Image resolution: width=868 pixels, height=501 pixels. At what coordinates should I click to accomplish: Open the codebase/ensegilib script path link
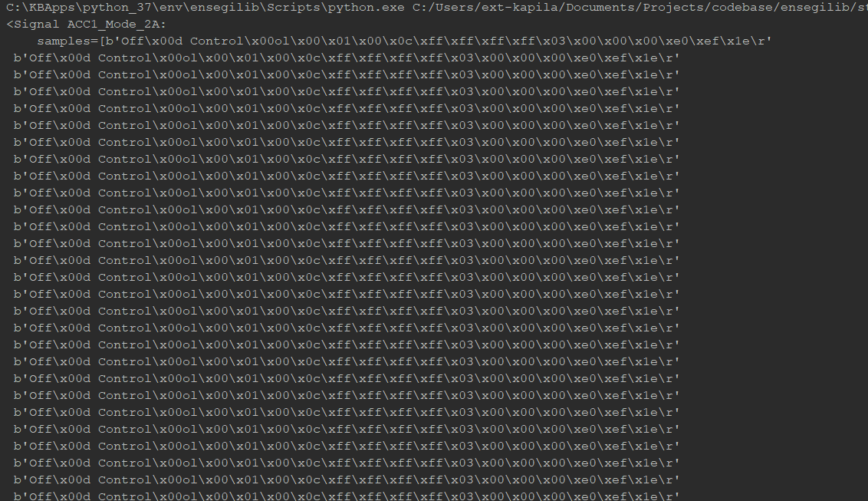[640, 7]
